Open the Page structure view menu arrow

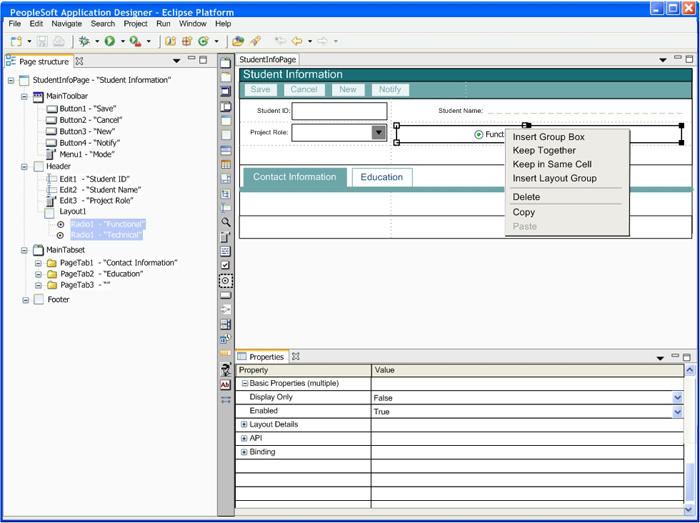[176, 61]
